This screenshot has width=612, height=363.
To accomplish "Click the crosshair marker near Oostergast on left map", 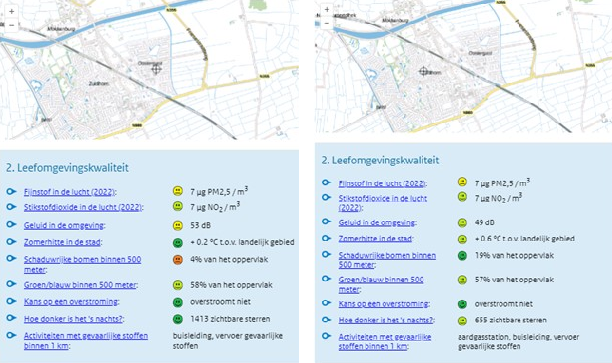I will click(157, 70).
